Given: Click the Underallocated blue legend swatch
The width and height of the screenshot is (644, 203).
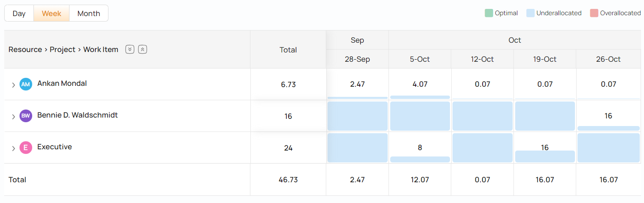Looking at the screenshot, I should pyautogui.click(x=530, y=13).
